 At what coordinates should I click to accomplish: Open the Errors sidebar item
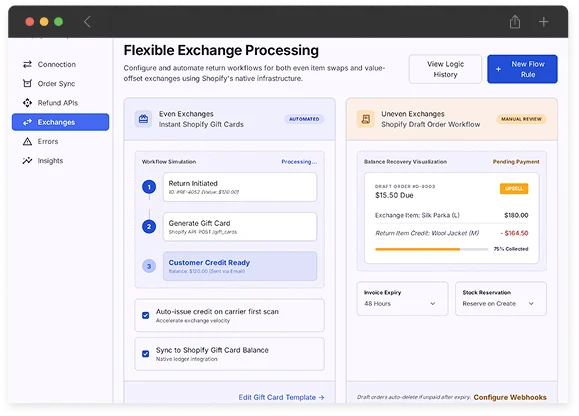(60, 141)
